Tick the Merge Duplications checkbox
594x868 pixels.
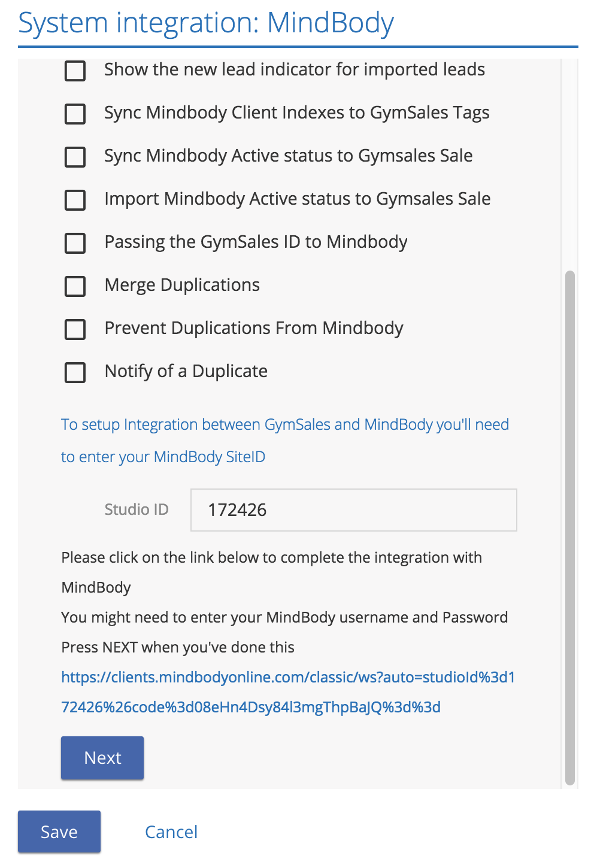coord(75,286)
